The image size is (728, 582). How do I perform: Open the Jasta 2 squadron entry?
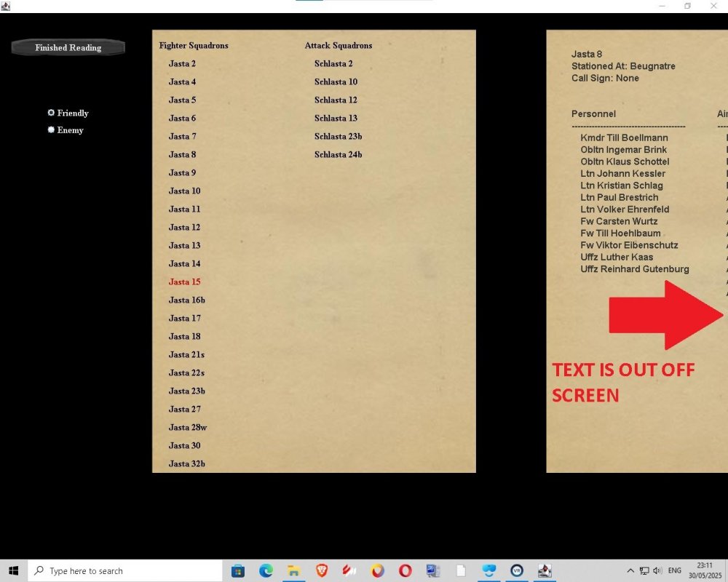tap(182, 63)
